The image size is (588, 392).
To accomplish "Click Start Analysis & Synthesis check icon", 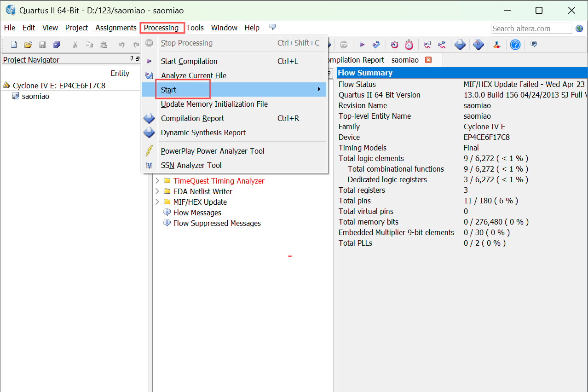I will [376, 45].
